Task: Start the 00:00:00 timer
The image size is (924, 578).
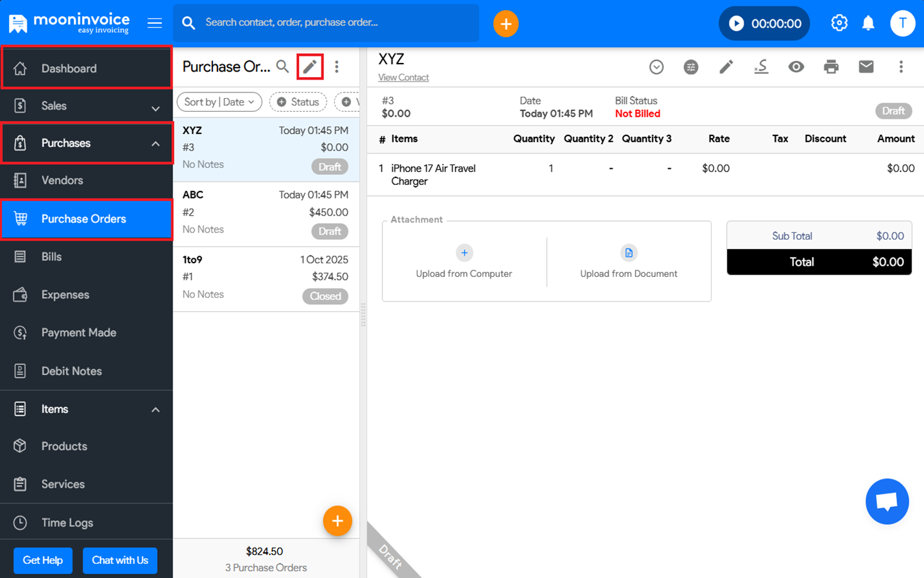Action: tap(737, 24)
